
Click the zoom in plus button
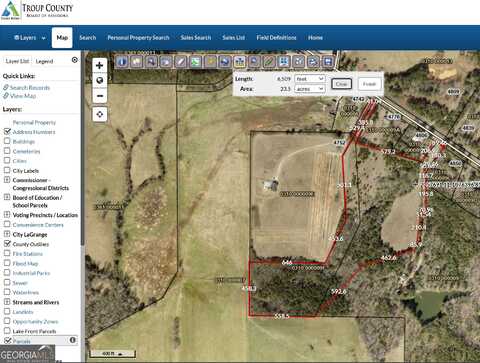point(99,65)
